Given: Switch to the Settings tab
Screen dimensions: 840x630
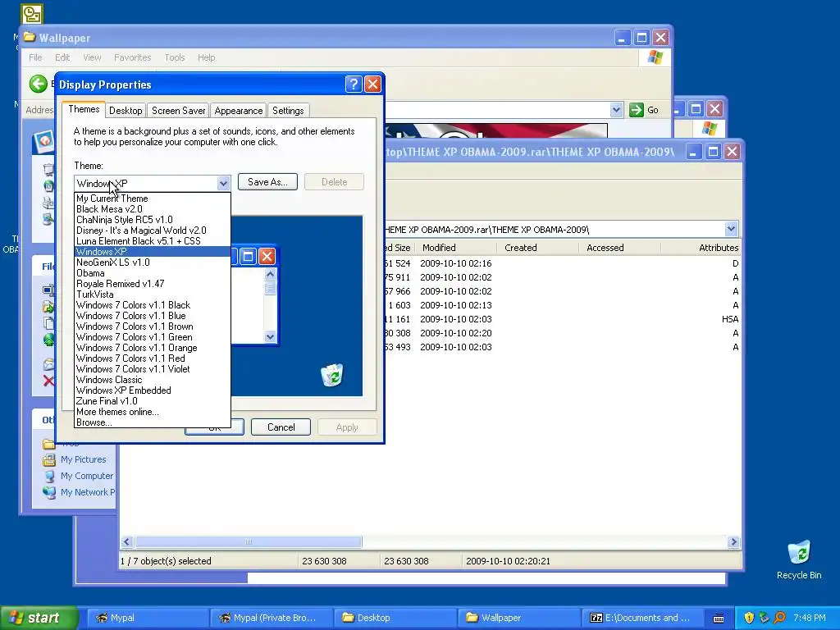Looking at the screenshot, I should [x=288, y=111].
